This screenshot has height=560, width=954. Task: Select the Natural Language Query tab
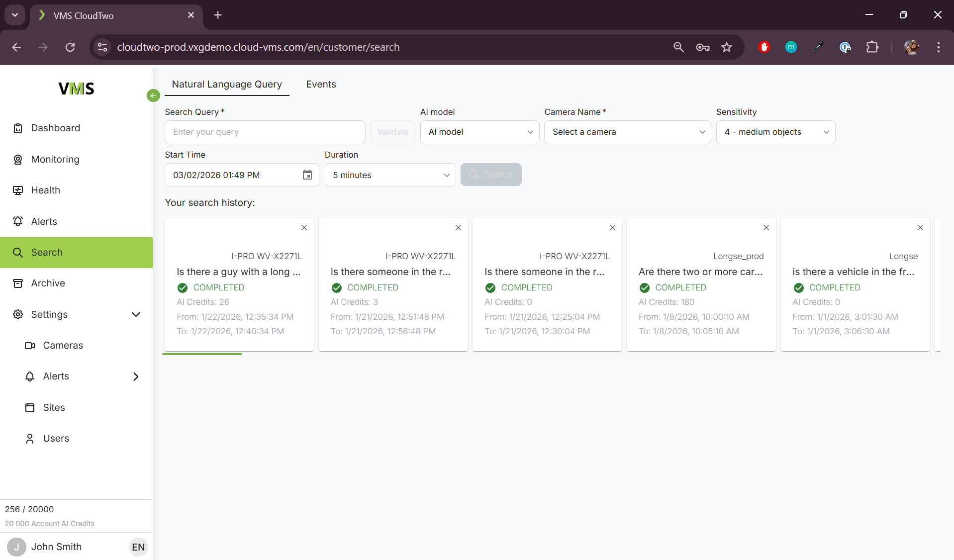pos(227,84)
